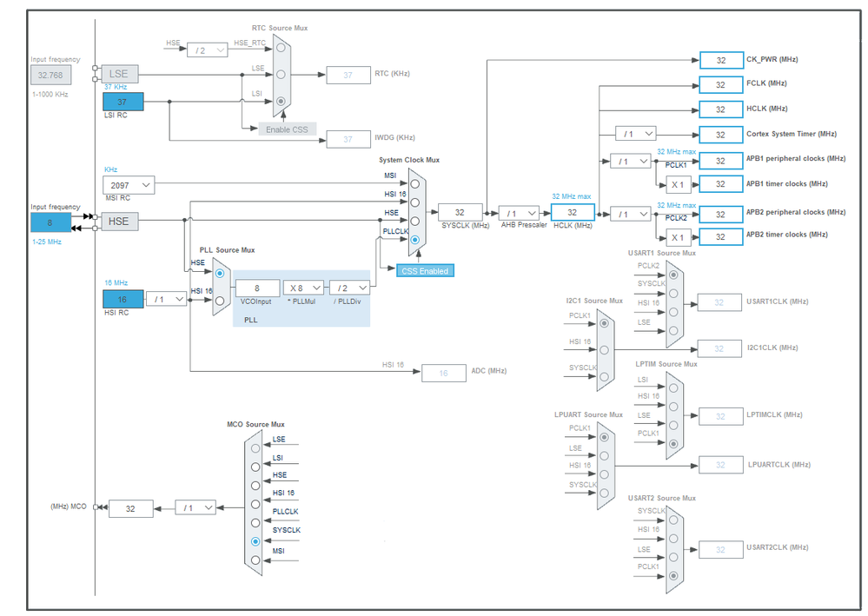Open Cortex System Timer /1 divider dropdown

coord(635,134)
